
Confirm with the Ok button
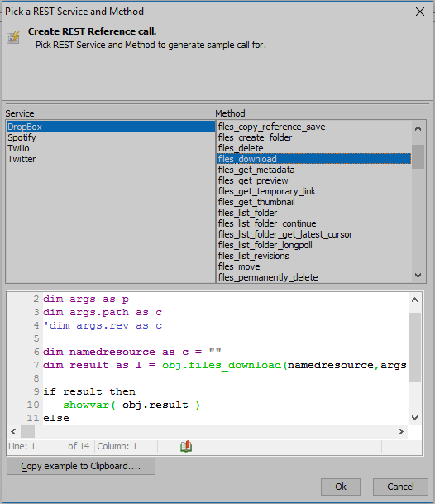pyautogui.click(x=341, y=487)
